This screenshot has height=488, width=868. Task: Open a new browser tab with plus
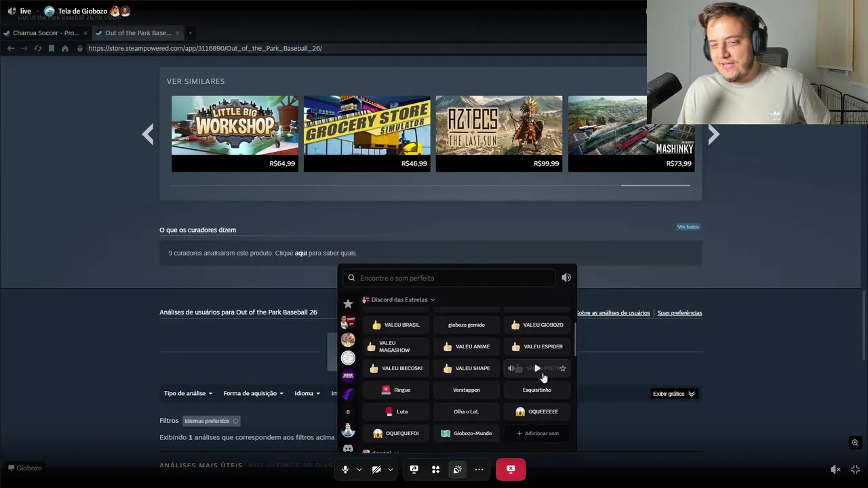[190, 33]
